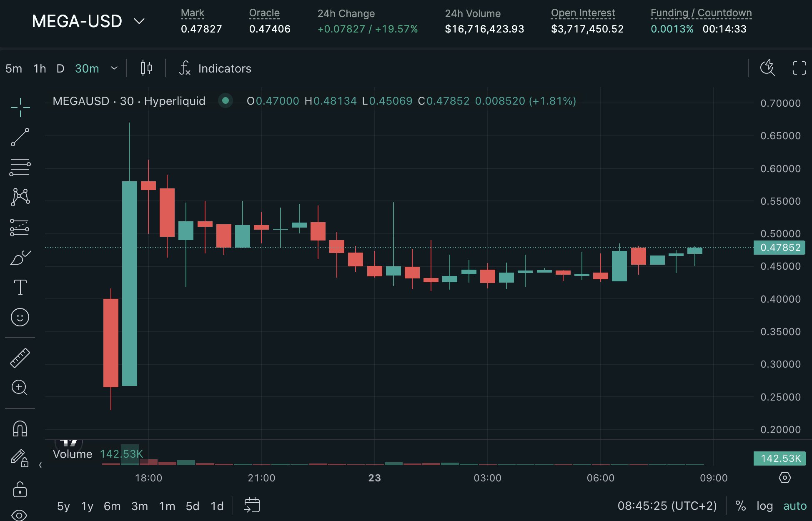Open the XABCD patterns tool
Image resolution: width=812 pixels, height=521 pixels.
[x=20, y=197]
